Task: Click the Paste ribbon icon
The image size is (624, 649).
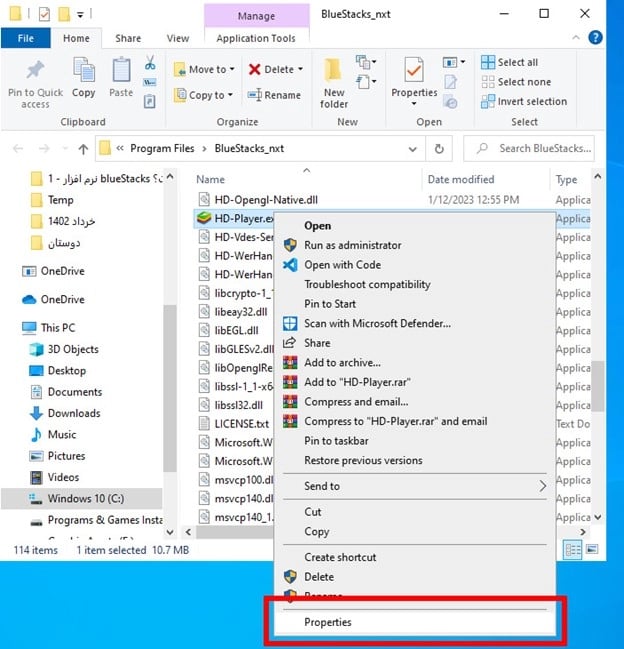Action: point(121,70)
